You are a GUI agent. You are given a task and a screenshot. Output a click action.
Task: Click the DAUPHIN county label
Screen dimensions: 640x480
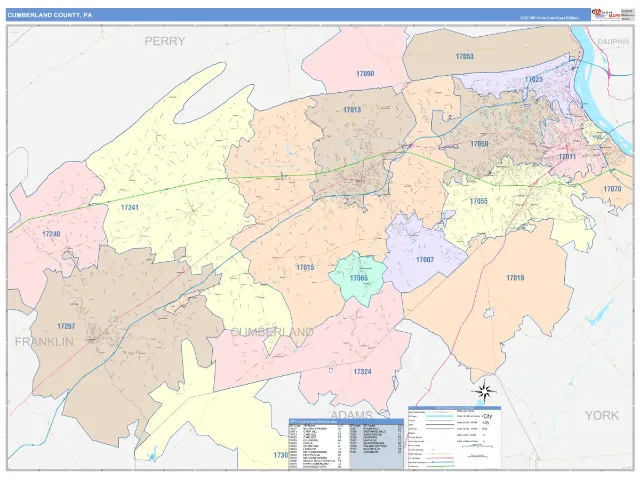point(613,42)
